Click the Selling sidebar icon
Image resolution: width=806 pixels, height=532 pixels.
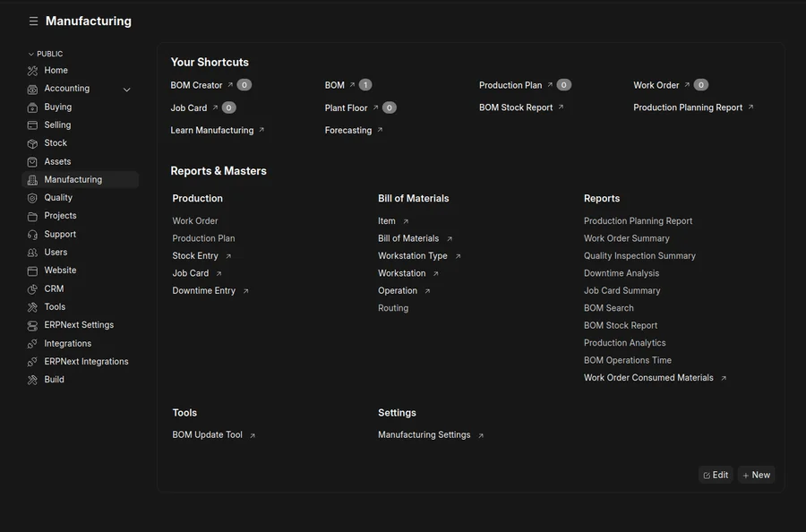tap(32, 125)
